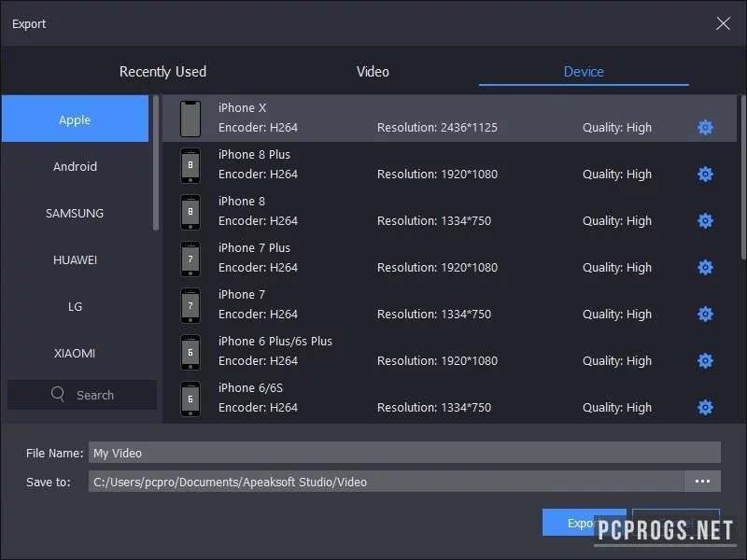Viewport: 747px width, 560px height.
Task: Select the "iPhone 6 Plus/6s Plus" preset name
Action: (x=275, y=342)
